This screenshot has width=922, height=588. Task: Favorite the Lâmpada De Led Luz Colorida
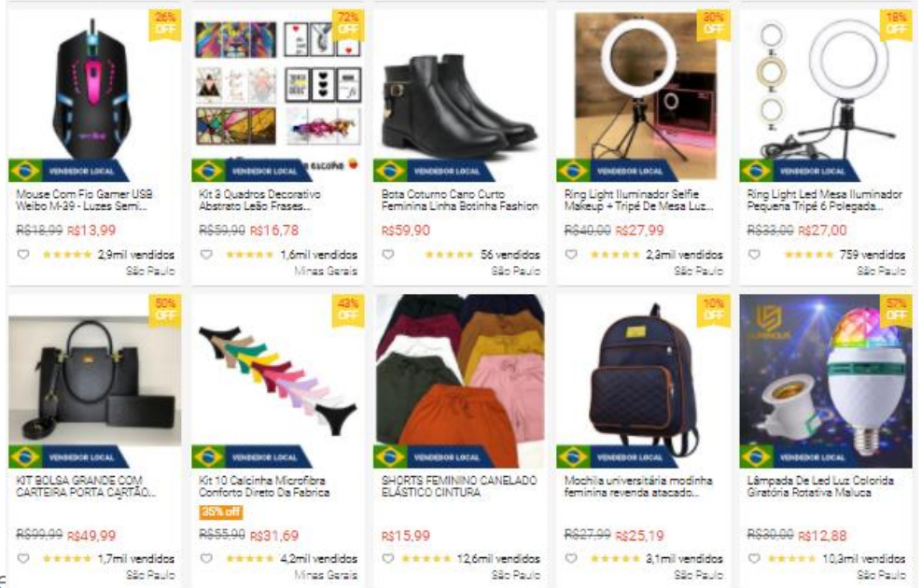[x=754, y=558]
